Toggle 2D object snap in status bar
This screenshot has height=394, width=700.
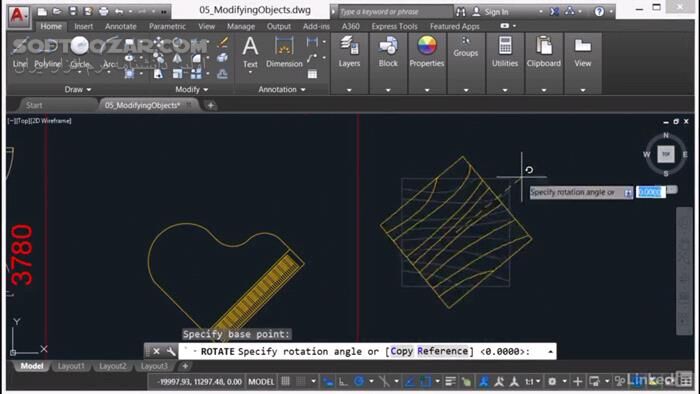click(x=425, y=382)
